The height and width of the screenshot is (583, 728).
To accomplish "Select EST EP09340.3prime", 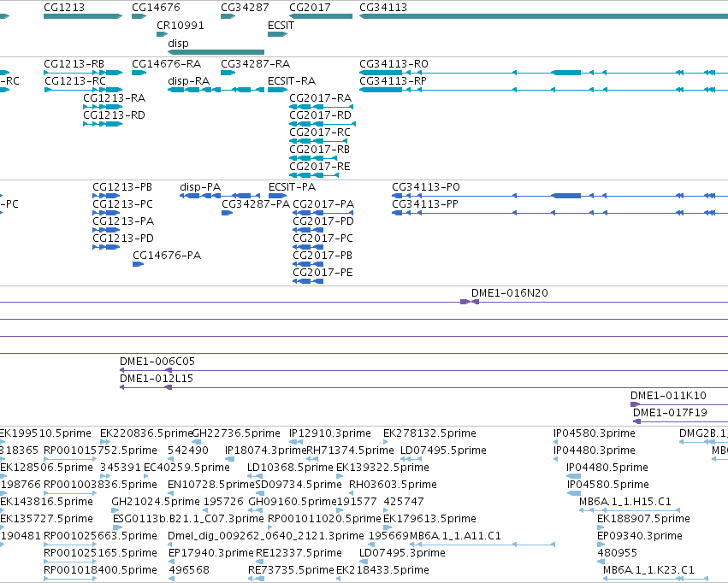I will coord(601,545).
